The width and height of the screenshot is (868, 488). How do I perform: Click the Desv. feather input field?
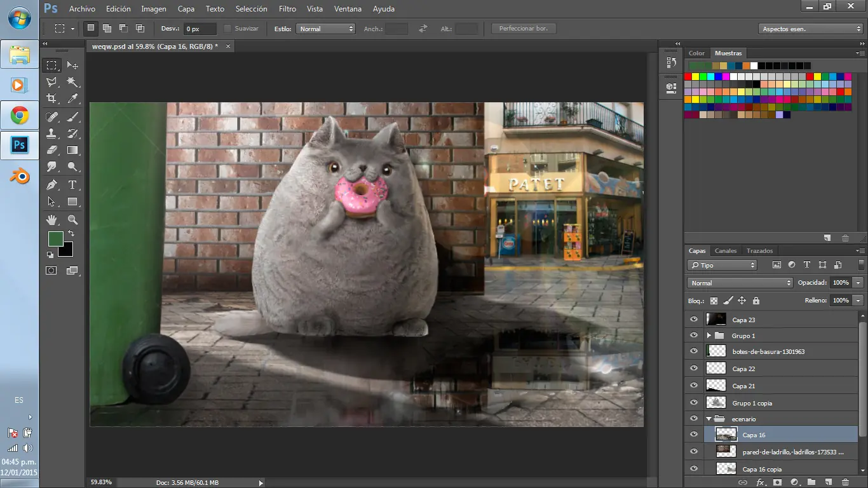tap(201, 29)
